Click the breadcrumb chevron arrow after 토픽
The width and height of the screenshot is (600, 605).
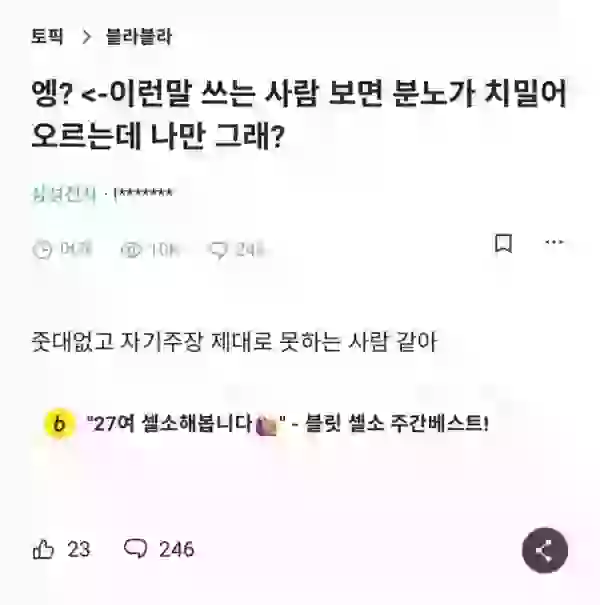point(87,37)
